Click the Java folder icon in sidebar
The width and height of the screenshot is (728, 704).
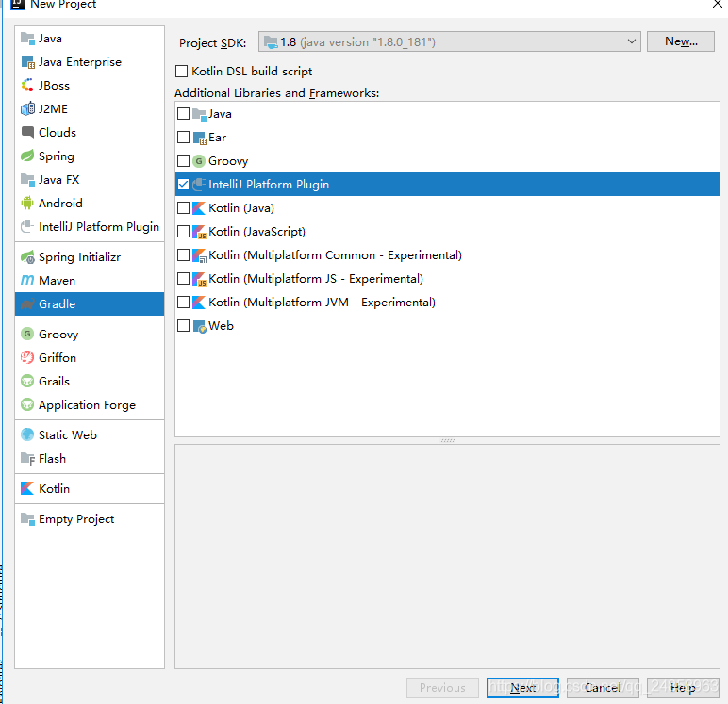[x=28, y=39]
